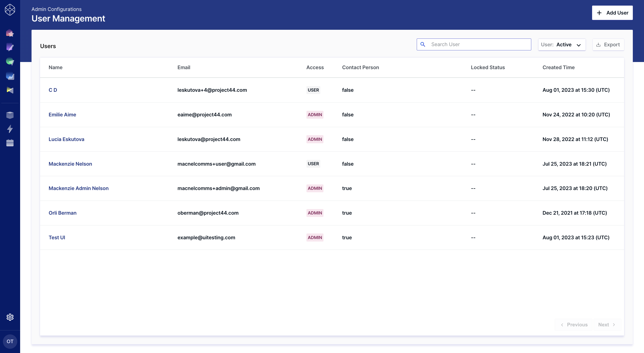The image size is (644, 353).
Task: Click the Access column header
Action: [x=315, y=67]
